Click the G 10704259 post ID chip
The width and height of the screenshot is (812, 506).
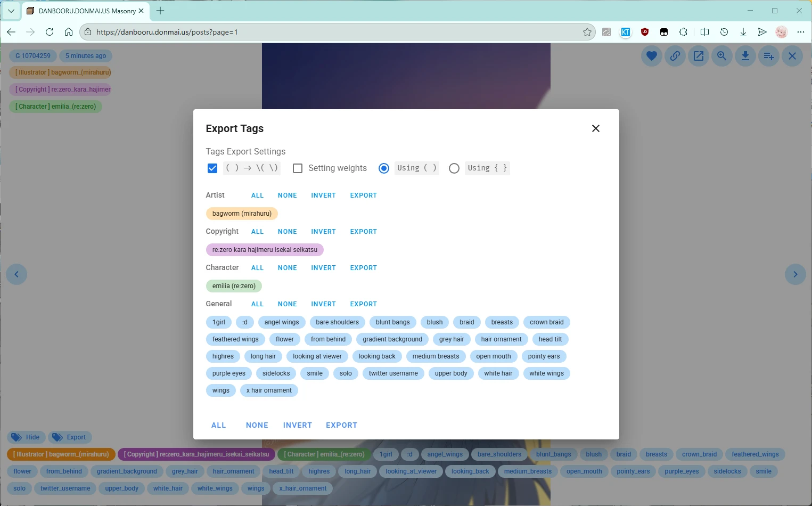coord(33,56)
